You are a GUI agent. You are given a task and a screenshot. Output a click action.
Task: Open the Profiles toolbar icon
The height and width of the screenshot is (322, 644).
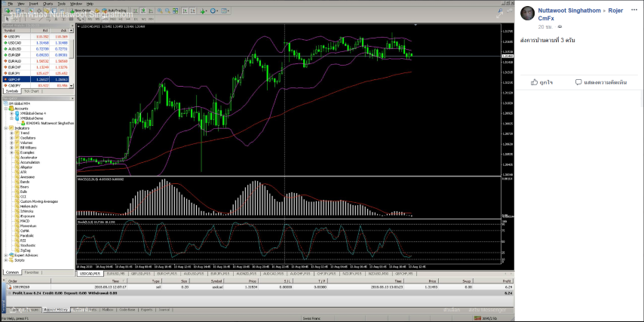click(x=19, y=11)
